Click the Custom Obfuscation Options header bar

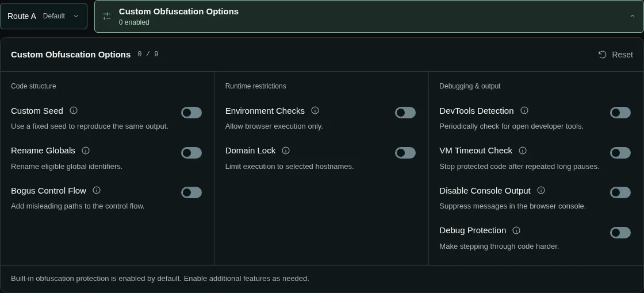[x=369, y=17]
